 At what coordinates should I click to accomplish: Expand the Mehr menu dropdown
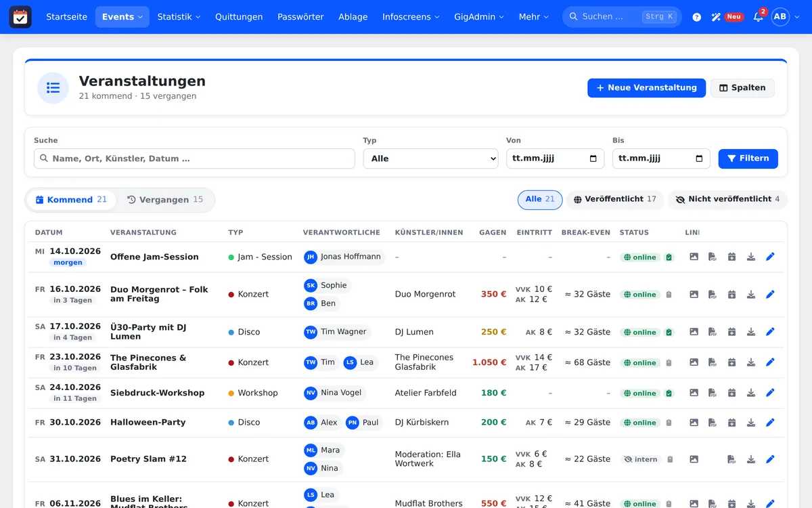click(x=534, y=17)
